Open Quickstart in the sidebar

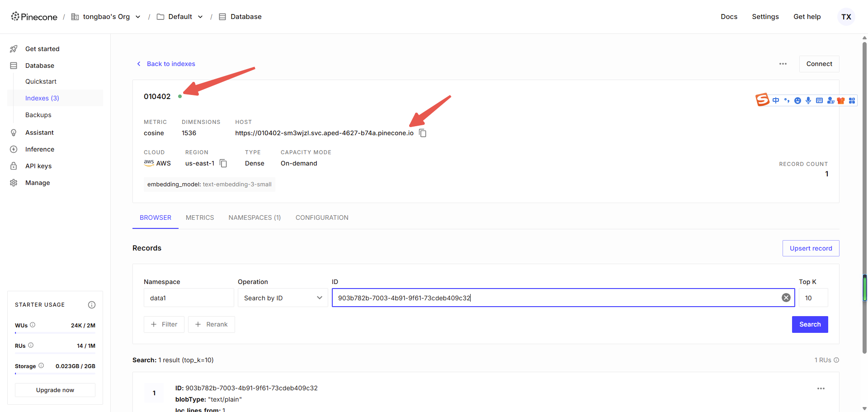click(x=41, y=81)
